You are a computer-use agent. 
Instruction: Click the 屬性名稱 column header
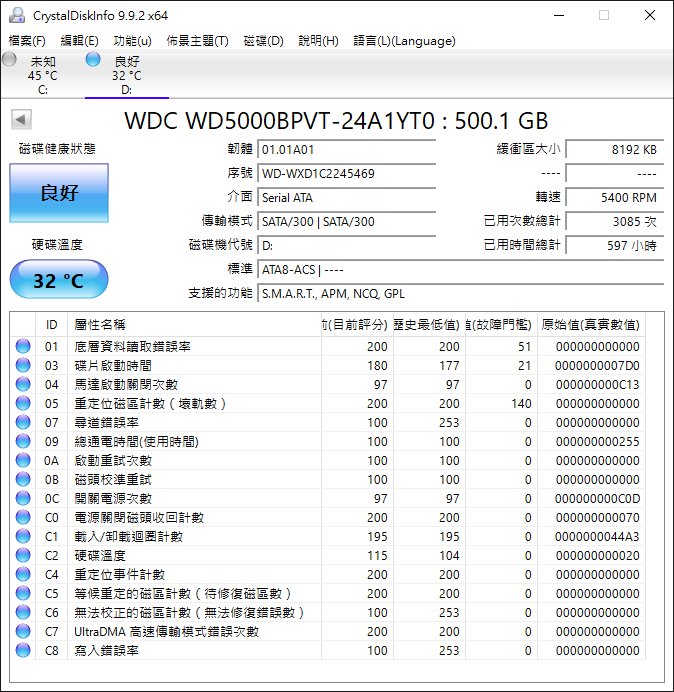point(195,325)
